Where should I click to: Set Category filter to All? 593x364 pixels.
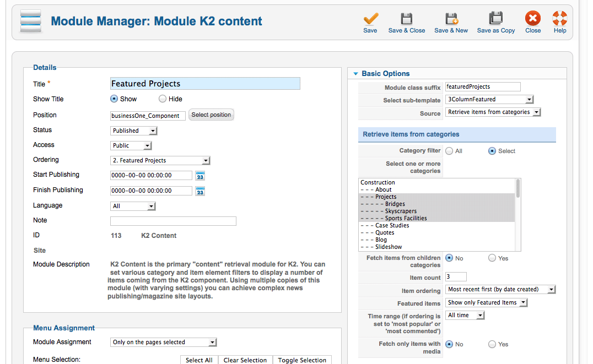pos(449,151)
